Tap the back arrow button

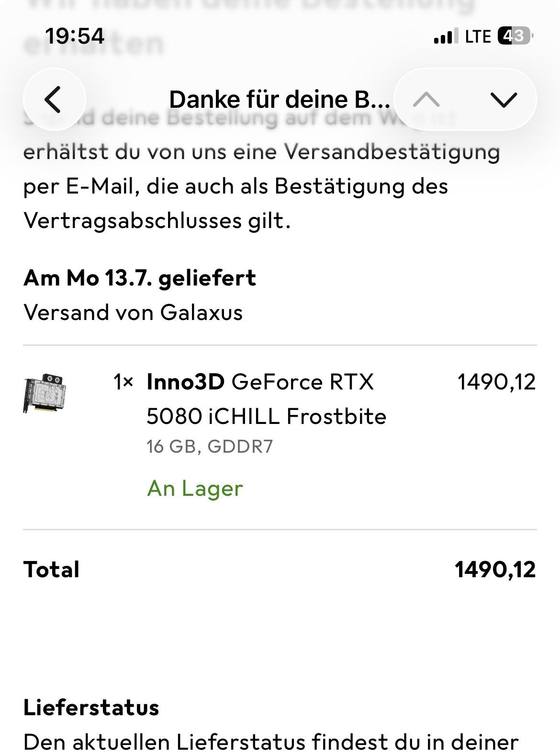click(x=54, y=99)
